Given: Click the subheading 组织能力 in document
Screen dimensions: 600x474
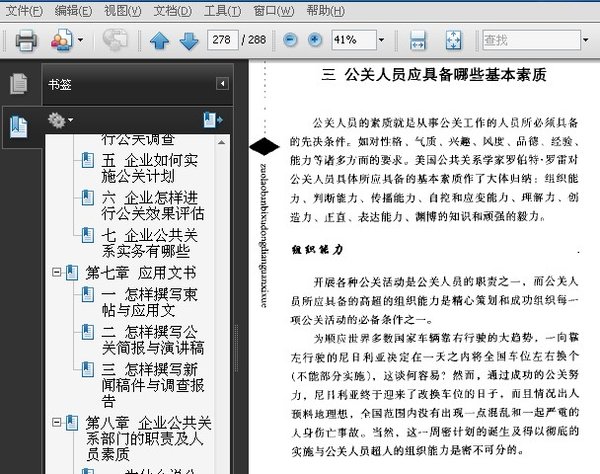Looking at the screenshot, I should click(317, 250).
